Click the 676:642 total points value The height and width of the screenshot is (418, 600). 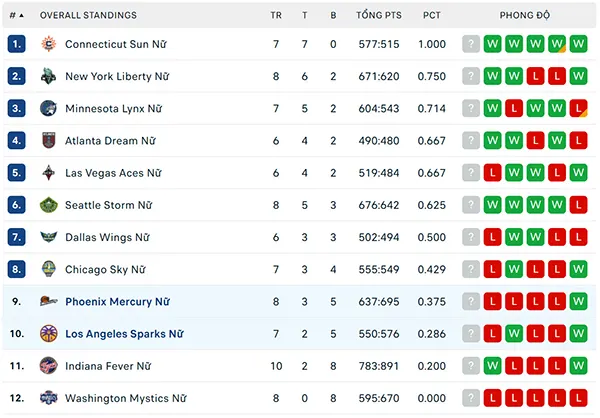click(379, 205)
